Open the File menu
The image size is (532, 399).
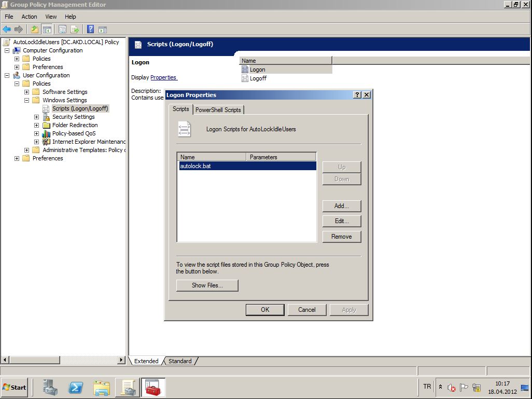coord(9,17)
